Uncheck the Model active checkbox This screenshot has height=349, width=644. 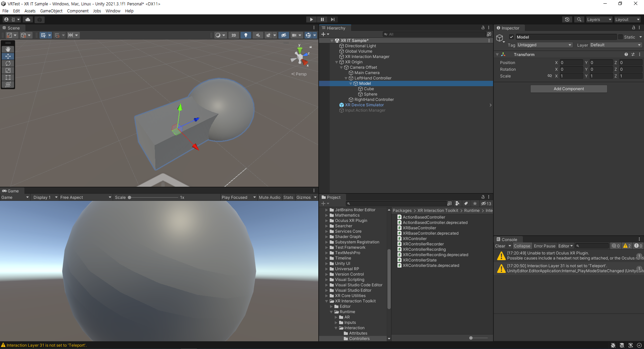(x=512, y=37)
